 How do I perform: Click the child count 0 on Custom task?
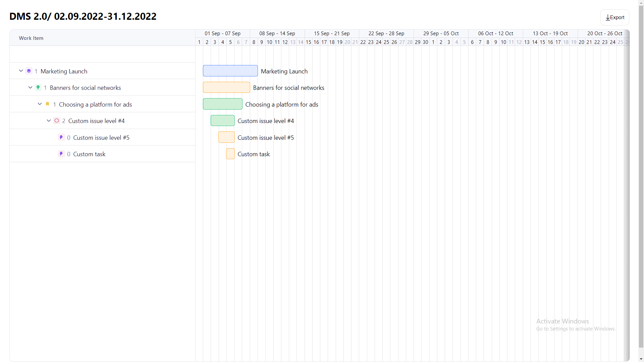click(x=69, y=154)
